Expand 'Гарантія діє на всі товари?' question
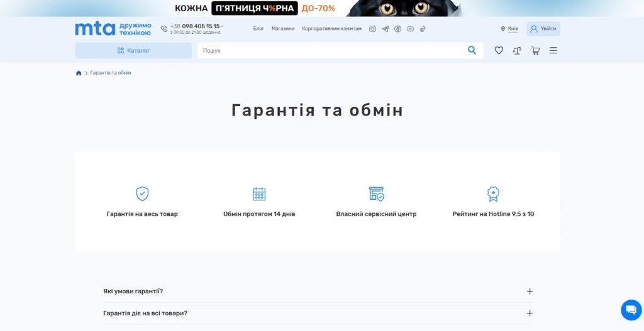 click(318, 313)
